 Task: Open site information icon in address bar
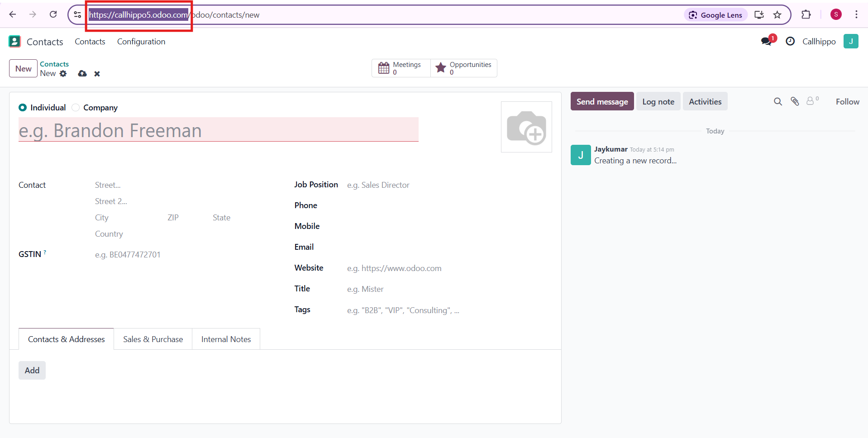click(77, 14)
